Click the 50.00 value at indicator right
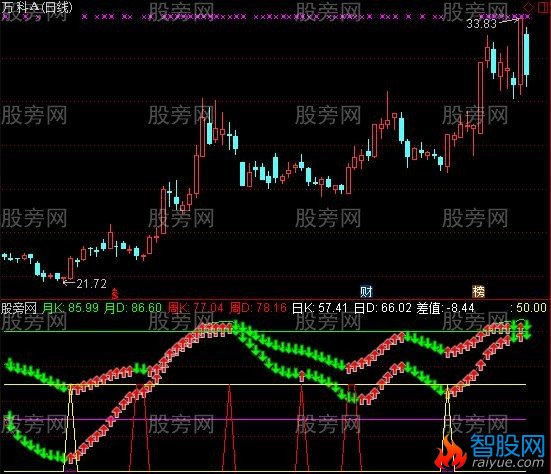This screenshot has height=474, width=551. pyautogui.click(x=531, y=308)
